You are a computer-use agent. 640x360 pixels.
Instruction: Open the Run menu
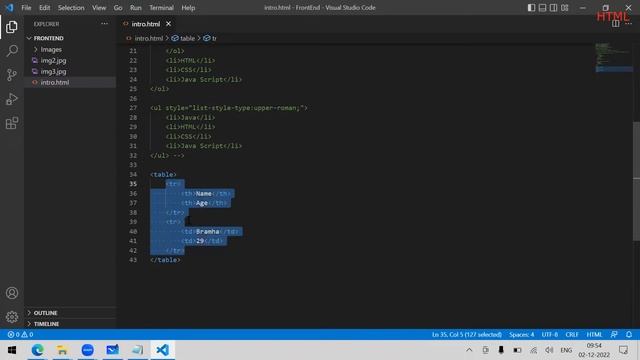pos(136,8)
